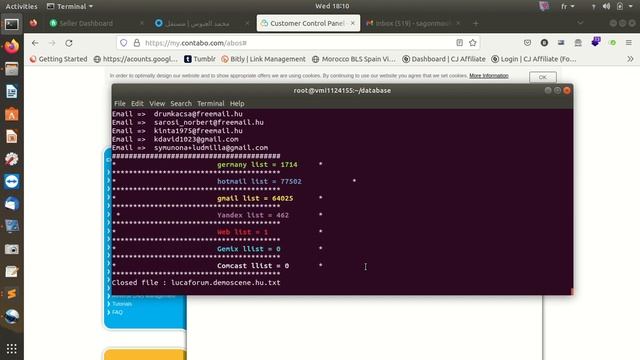Toggle Reader View in the address bar
The height and width of the screenshot is (360, 640).
coord(460,43)
